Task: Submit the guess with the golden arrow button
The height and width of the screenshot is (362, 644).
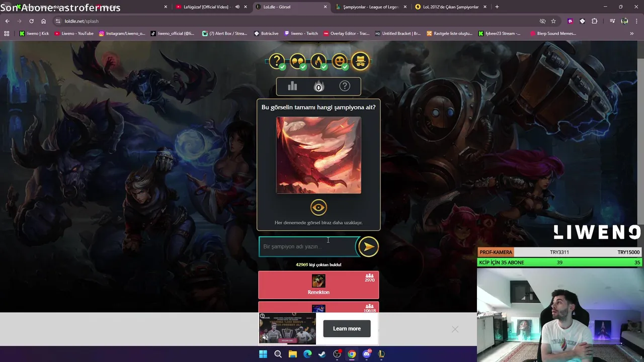Action: point(368,246)
